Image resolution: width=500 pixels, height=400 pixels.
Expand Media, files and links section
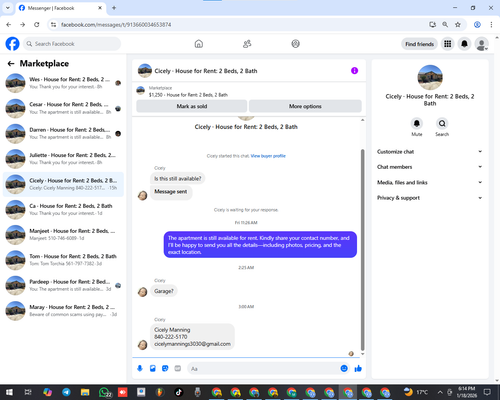point(430,182)
